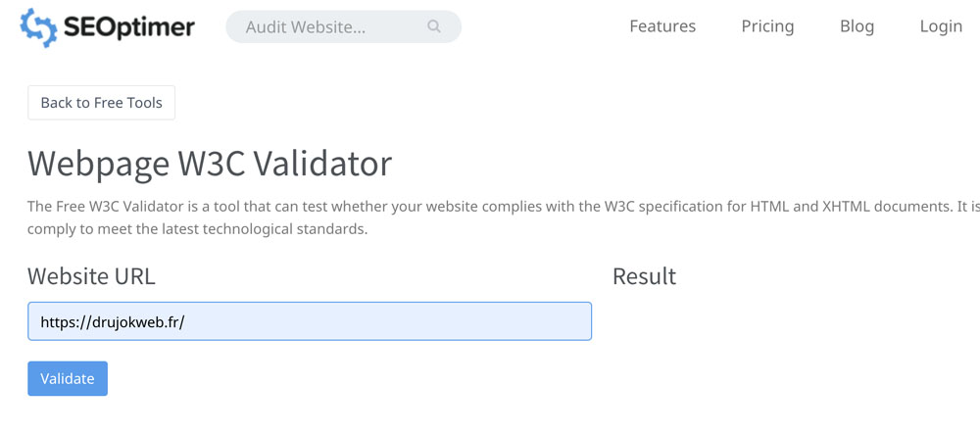
Task: Go to the Blog section
Action: pos(857,26)
